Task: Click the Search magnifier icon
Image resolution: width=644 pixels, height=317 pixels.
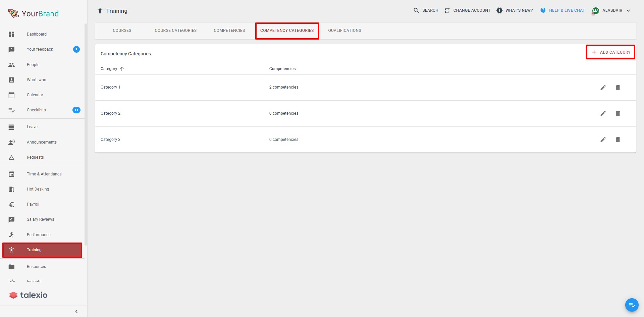Action: [416, 10]
